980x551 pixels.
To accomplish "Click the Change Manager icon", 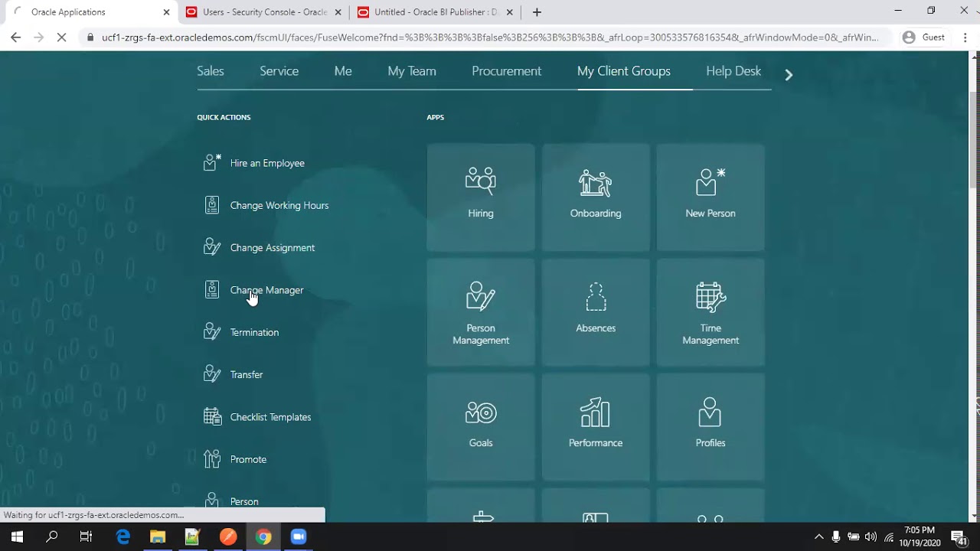I will [212, 289].
